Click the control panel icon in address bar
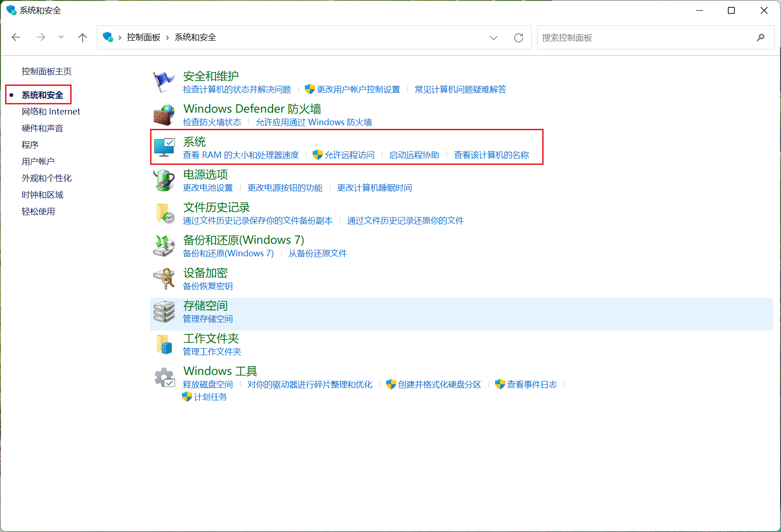Image resolution: width=781 pixels, height=532 pixels. point(108,37)
